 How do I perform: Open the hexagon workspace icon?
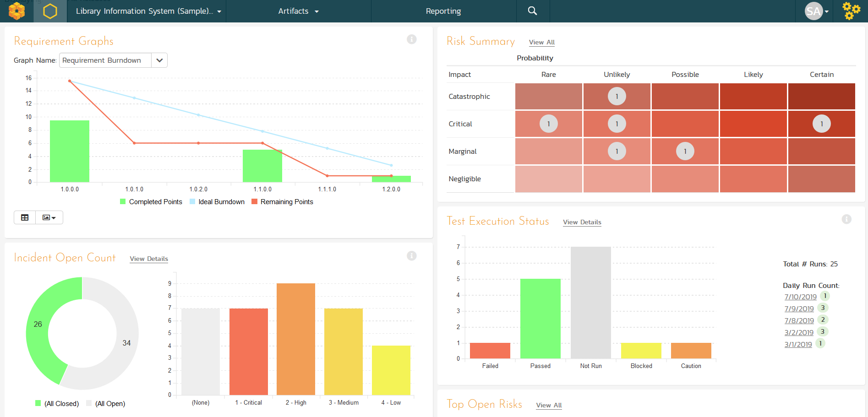pyautogui.click(x=50, y=11)
